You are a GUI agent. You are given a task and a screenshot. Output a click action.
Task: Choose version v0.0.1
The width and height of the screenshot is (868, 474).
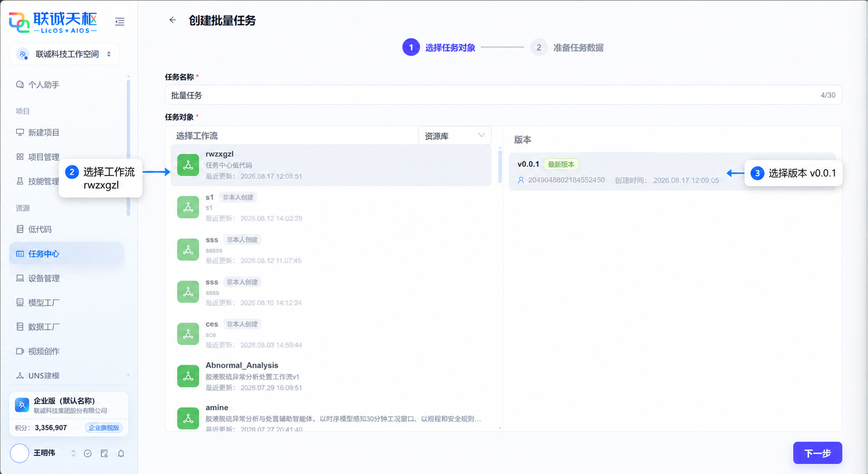[x=672, y=171]
